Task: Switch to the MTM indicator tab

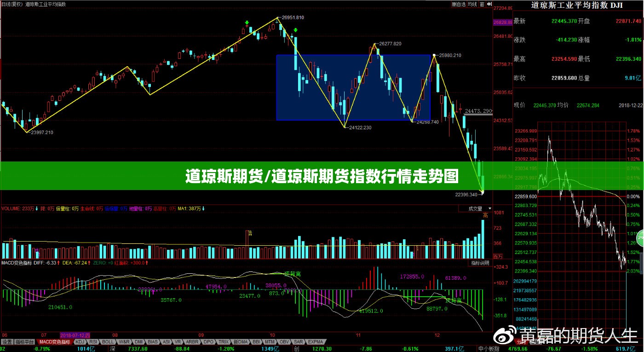Action: 270,342
